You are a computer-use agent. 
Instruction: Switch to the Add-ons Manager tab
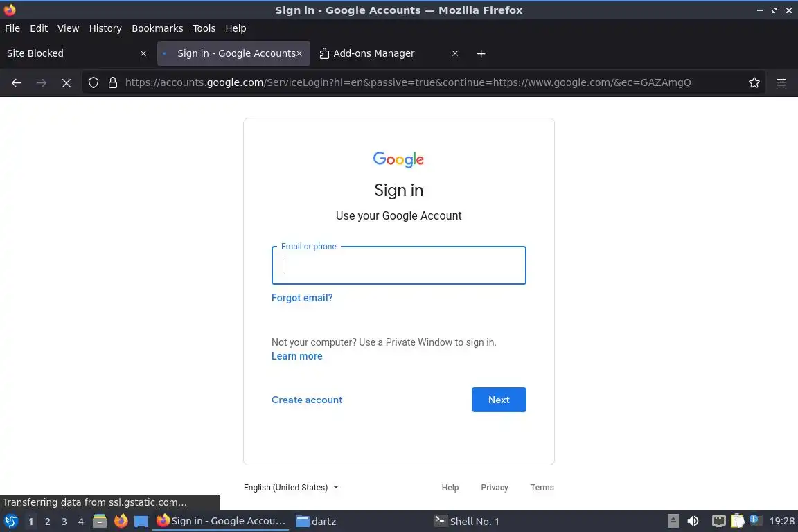[389, 53]
